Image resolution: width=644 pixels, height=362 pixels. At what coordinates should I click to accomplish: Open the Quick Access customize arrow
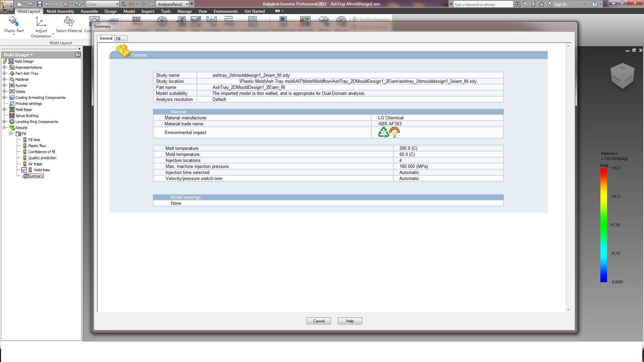click(x=192, y=4)
